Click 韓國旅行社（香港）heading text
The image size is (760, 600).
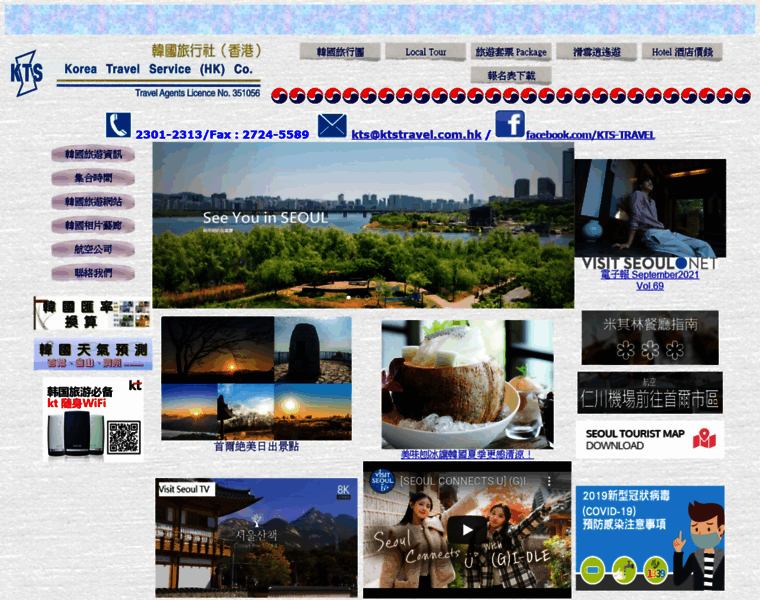pyautogui.click(x=207, y=50)
